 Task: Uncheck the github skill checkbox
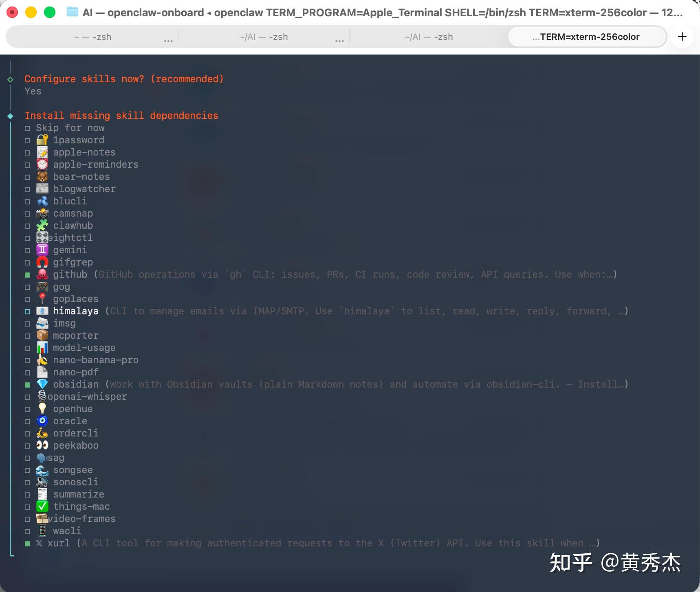[27, 275]
